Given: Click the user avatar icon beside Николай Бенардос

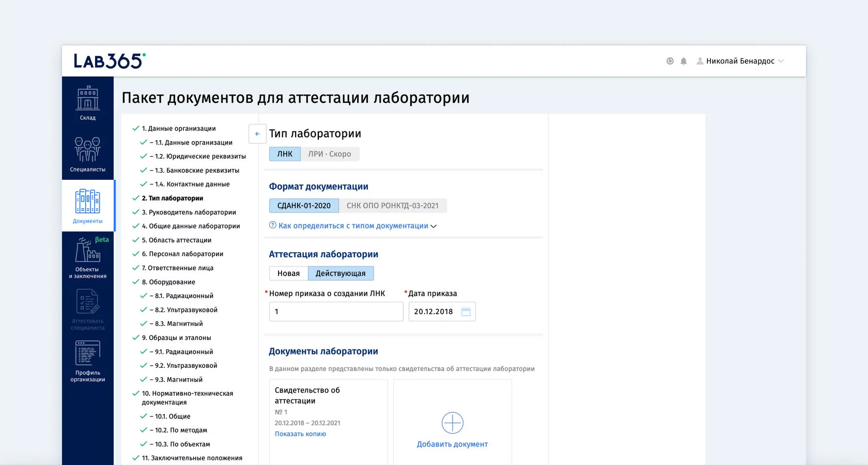Looking at the screenshot, I should click(700, 61).
